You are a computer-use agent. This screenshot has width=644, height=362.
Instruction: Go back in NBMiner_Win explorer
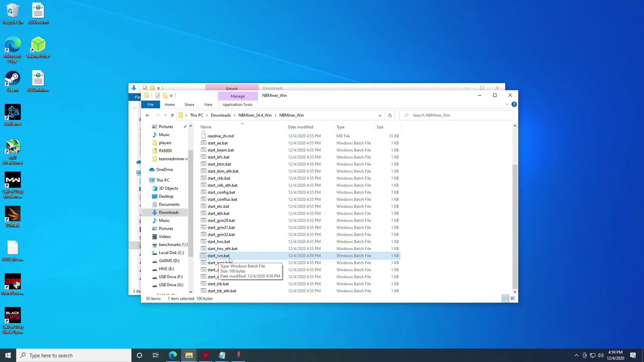[147, 115]
